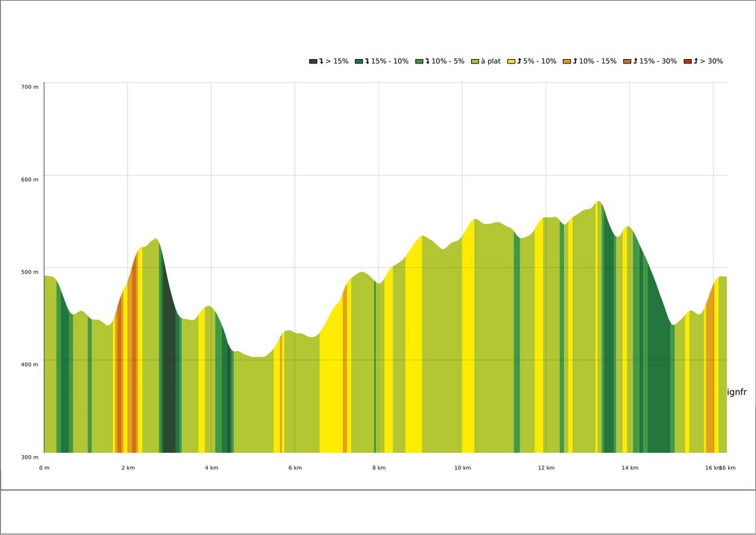Click the '600 m' y-axis label
Image resolution: width=756 pixels, height=535 pixels.
point(30,180)
